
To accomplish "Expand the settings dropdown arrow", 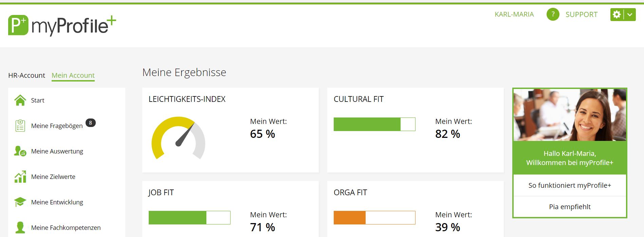I will [x=630, y=15].
